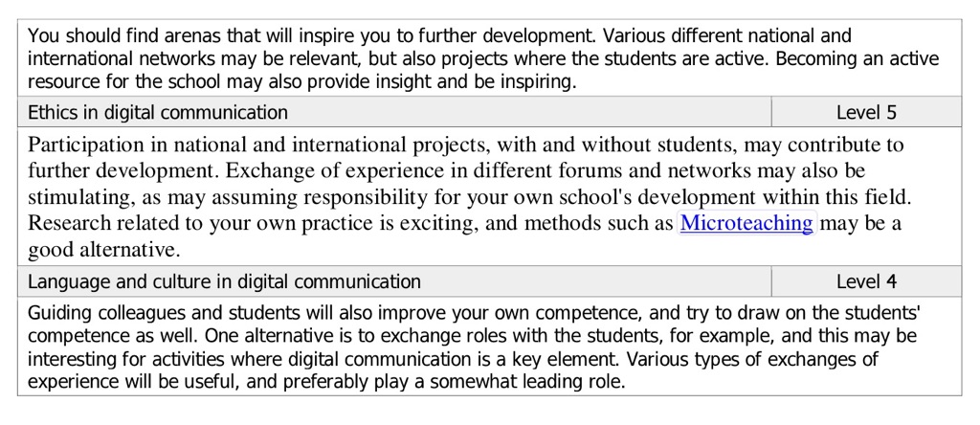This screenshot has width=980, height=425.
Task: Select the 'Level 4' table cell
Action: pyautogui.click(x=866, y=281)
